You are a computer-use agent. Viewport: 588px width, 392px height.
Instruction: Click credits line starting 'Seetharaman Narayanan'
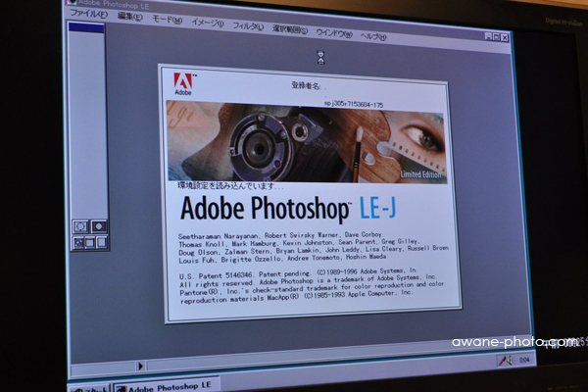(279, 235)
